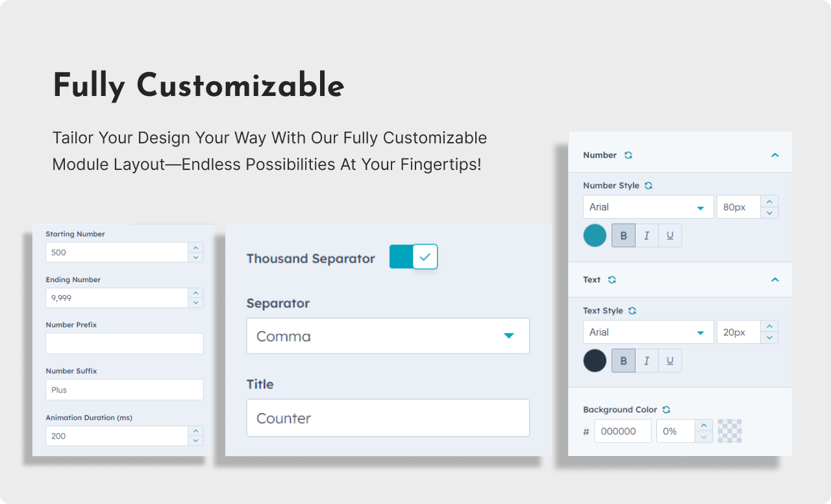The image size is (831, 504).
Task: Underline the Text Style
Action: click(670, 360)
